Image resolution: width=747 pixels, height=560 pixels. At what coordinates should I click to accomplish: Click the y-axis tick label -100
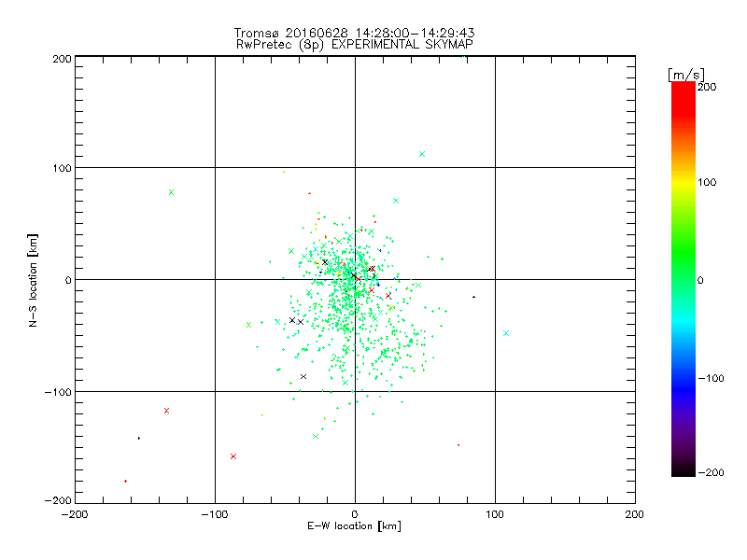[58, 392]
